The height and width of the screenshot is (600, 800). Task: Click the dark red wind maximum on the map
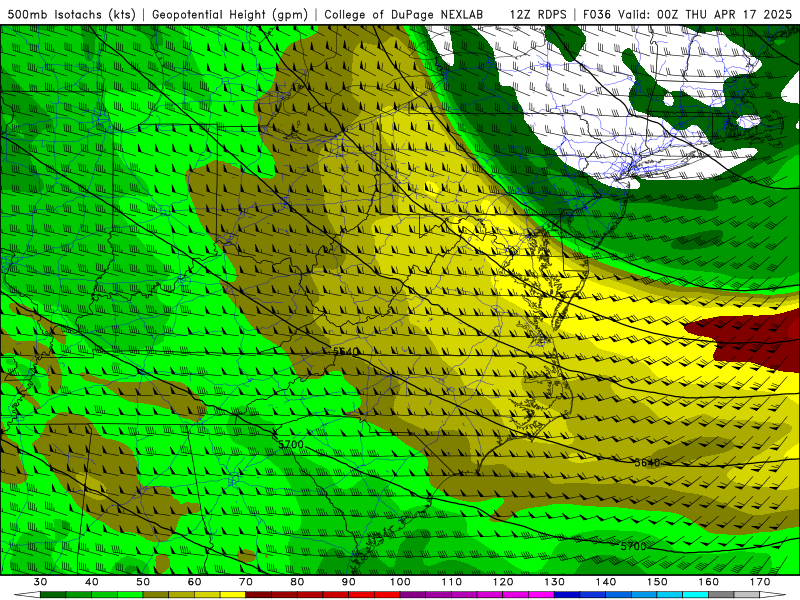pos(750,339)
